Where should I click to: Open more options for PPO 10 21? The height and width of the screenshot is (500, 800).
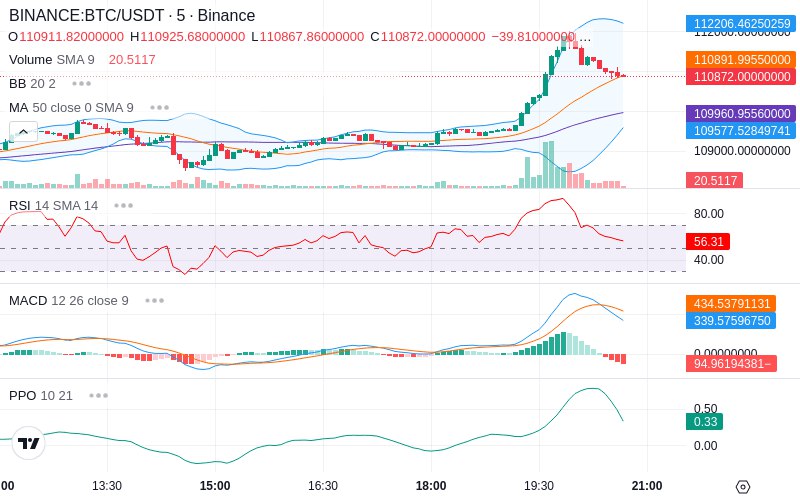tap(98, 395)
